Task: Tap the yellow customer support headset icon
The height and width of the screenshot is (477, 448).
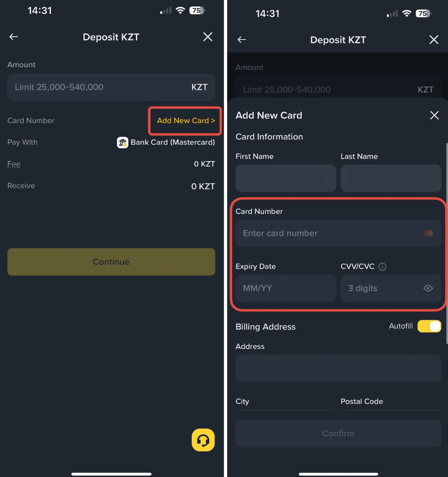Action: point(203,440)
